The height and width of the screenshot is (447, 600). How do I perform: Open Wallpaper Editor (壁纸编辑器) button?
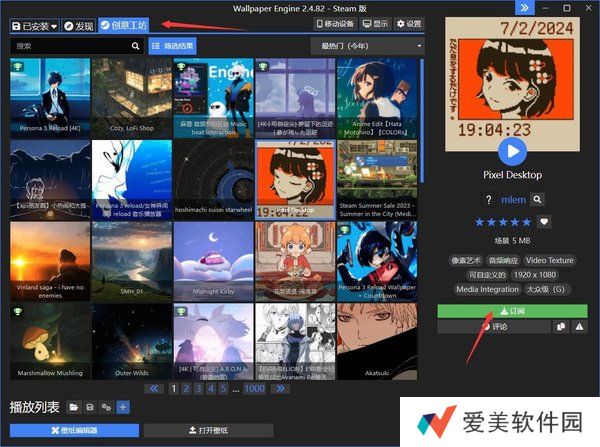(75, 430)
